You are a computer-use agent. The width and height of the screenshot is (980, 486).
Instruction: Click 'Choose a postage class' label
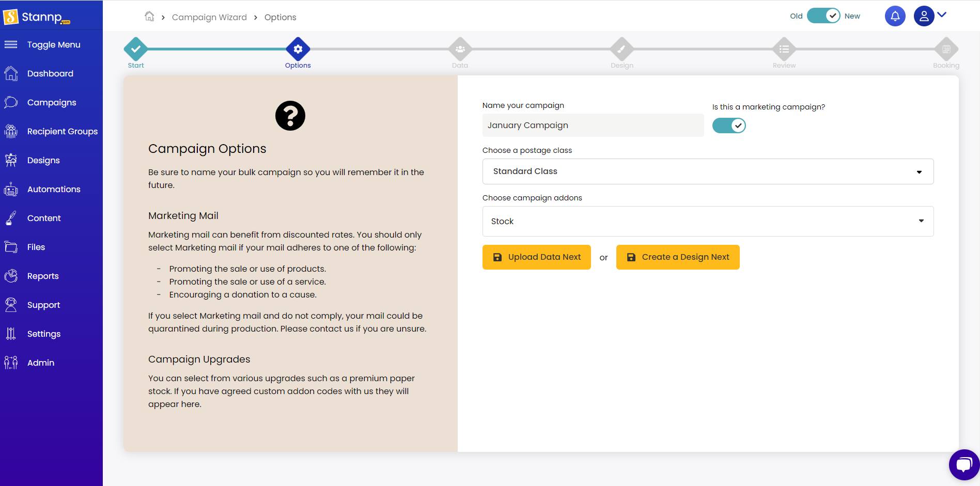(x=527, y=150)
